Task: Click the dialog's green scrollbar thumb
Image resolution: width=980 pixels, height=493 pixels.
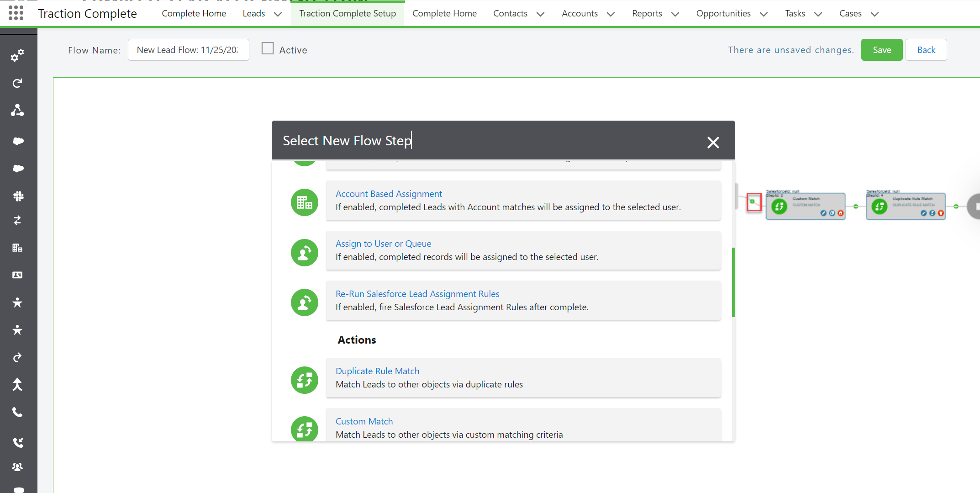Action: (x=733, y=282)
